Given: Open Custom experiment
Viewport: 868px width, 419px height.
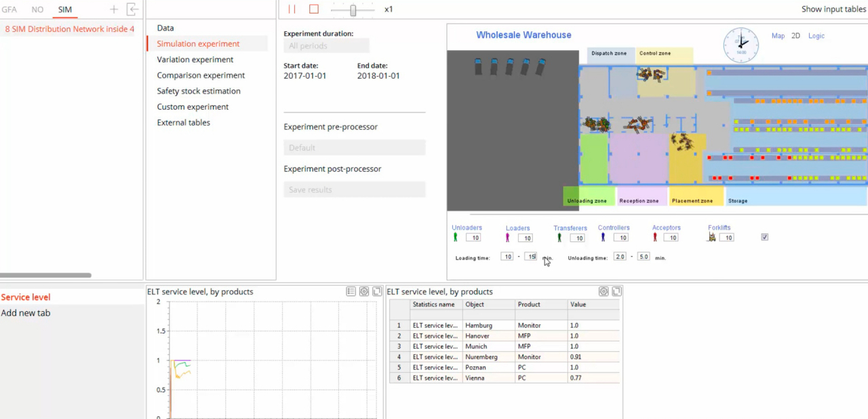Looking at the screenshot, I should (193, 106).
